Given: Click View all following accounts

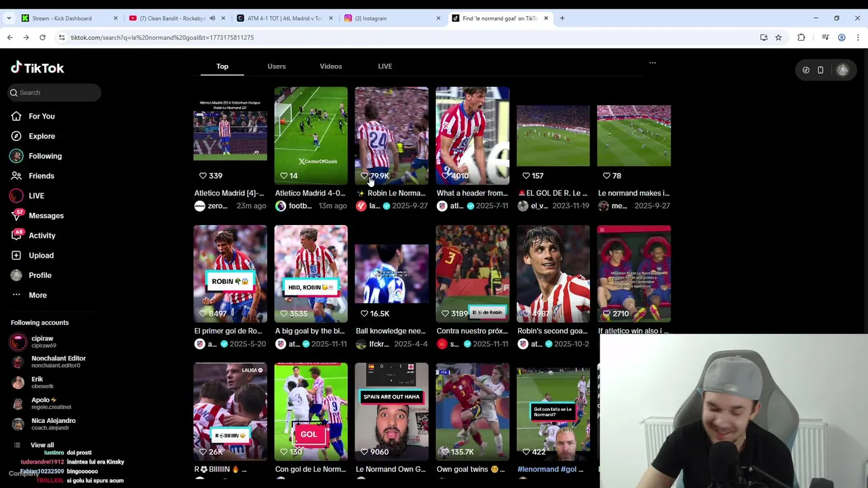Looking at the screenshot, I should coord(42,445).
